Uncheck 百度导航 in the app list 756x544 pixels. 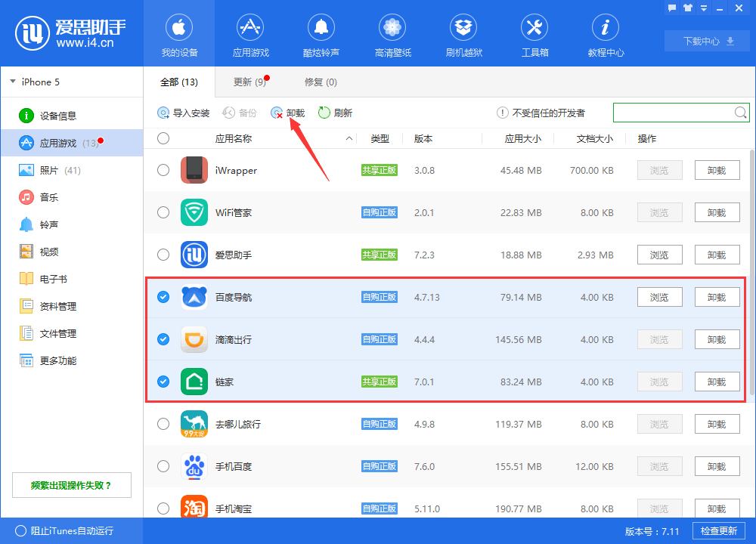[x=163, y=297]
